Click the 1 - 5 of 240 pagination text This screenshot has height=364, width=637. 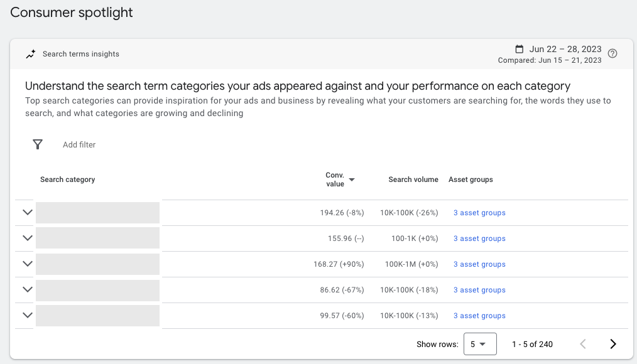tap(532, 344)
